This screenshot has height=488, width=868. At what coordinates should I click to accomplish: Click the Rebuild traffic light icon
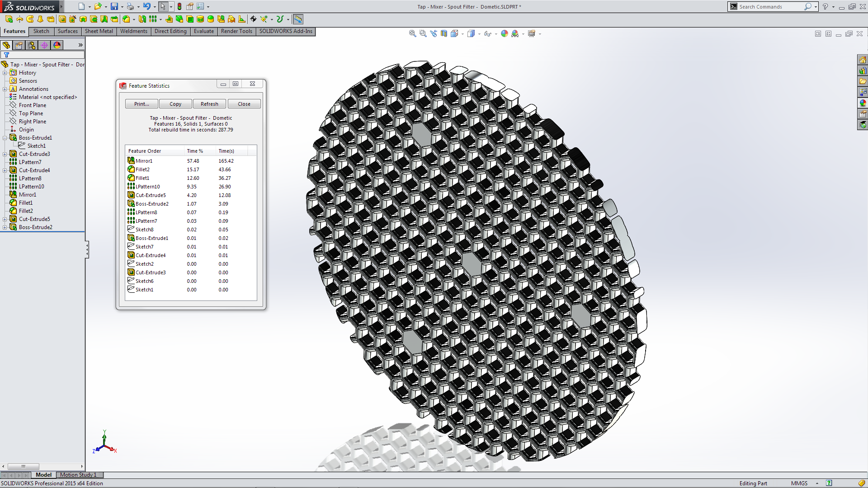coord(179,6)
